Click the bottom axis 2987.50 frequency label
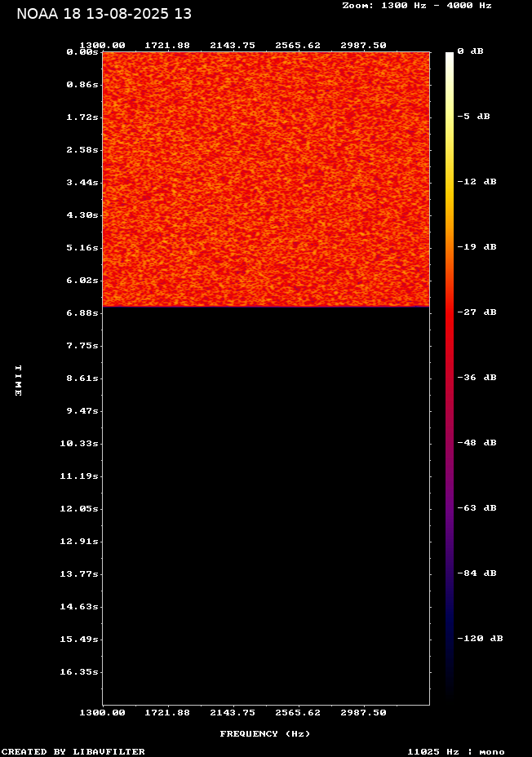532x757 pixels. (x=364, y=713)
